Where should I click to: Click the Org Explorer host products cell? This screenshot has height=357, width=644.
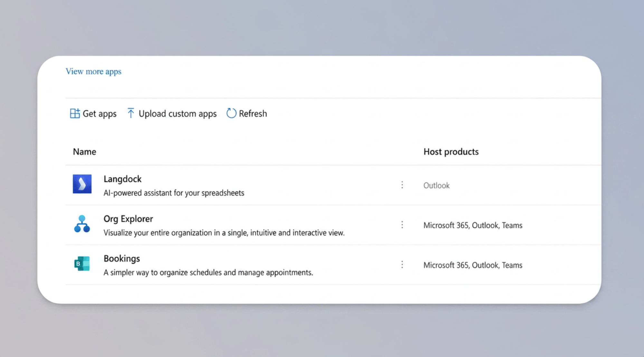pyautogui.click(x=473, y=225)
